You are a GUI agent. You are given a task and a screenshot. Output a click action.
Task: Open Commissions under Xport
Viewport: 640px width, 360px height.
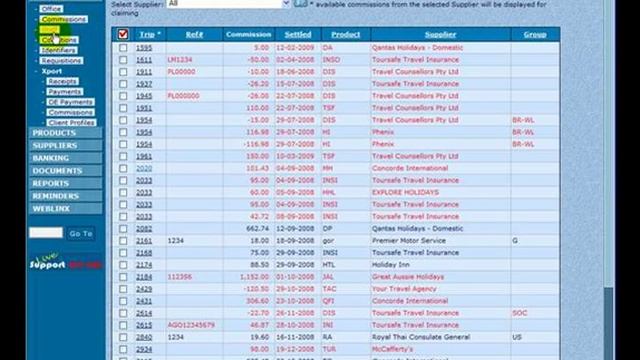(x=71, y=112)
